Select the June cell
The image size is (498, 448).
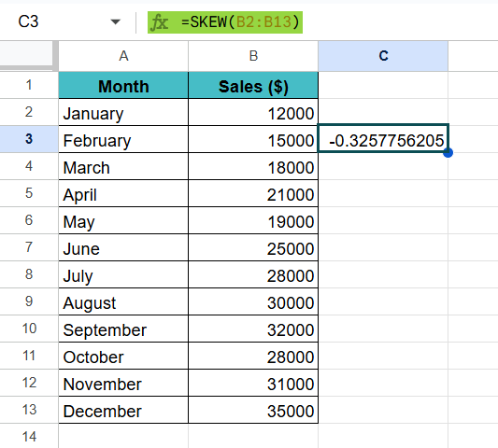pos(123,247)
